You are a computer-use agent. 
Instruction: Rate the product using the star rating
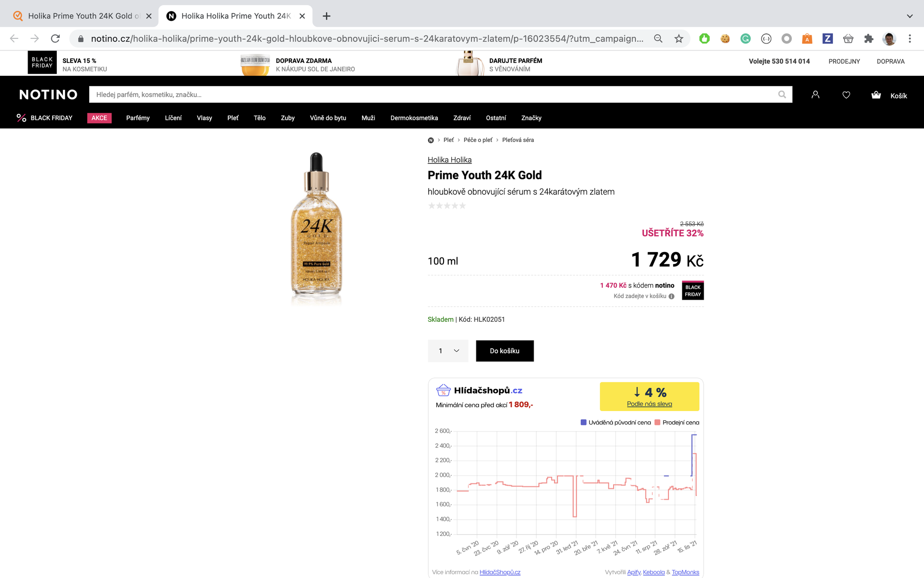(x=447, y=205)
